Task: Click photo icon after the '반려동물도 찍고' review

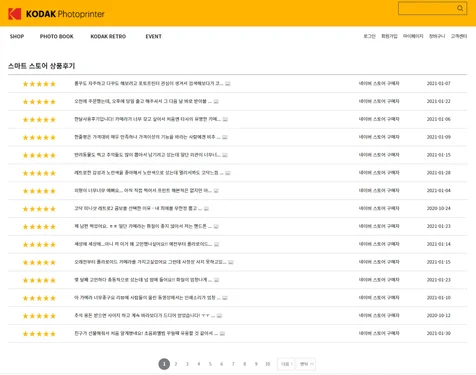Action: [x=225, y=155]
